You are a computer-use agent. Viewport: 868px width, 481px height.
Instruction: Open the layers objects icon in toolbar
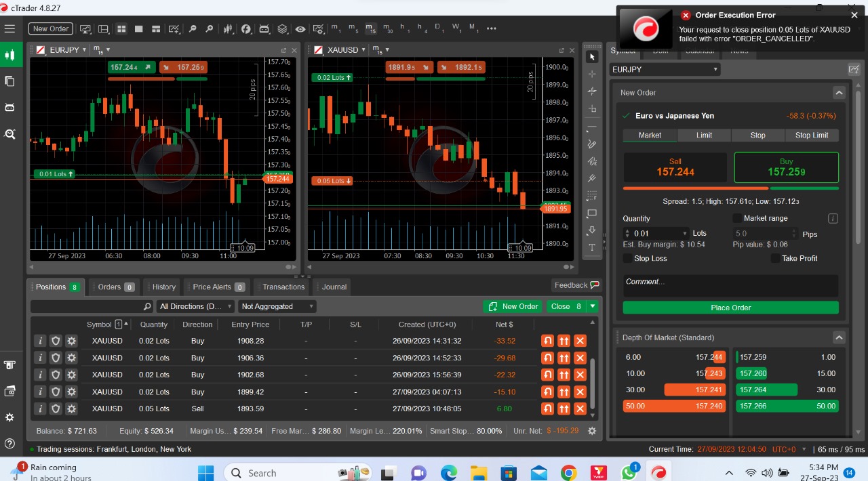pyautogui.click(x=282, y=28)
